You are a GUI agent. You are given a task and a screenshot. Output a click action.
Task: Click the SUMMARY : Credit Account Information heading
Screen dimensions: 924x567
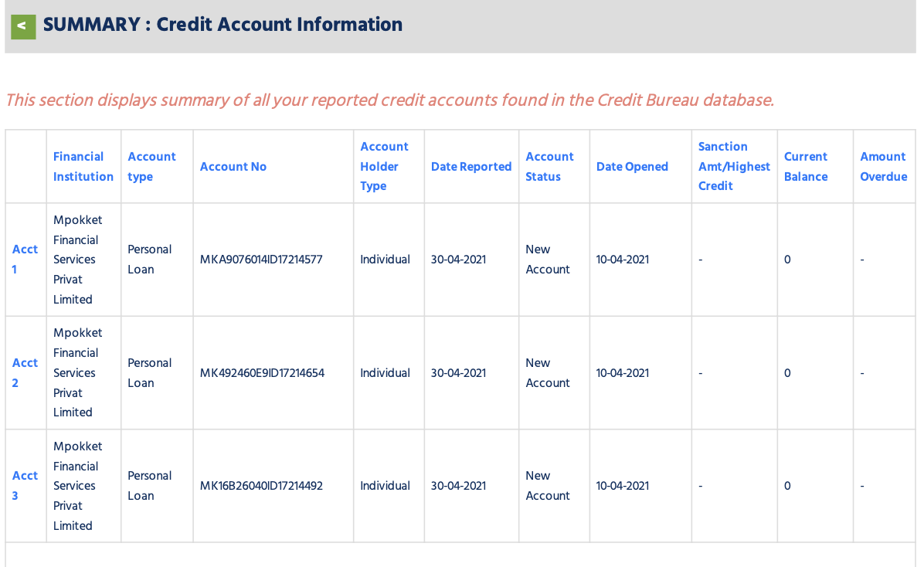[223, 25]
